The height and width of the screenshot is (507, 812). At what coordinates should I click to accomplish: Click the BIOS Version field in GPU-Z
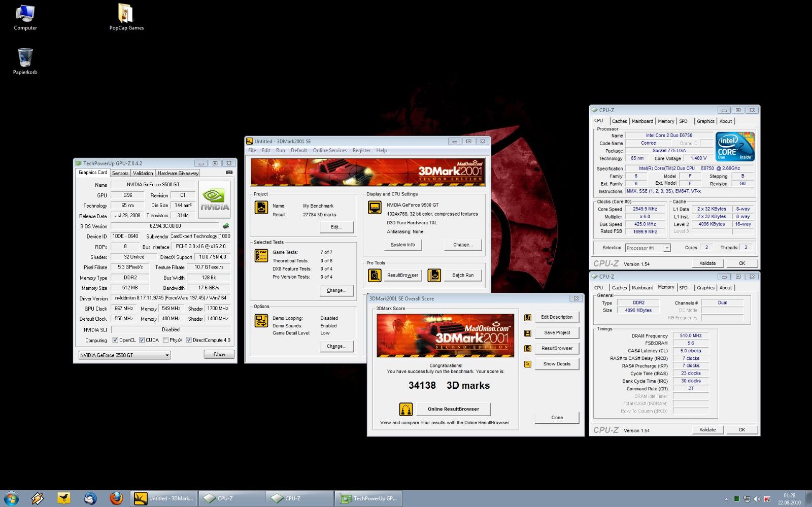point(165,226)
